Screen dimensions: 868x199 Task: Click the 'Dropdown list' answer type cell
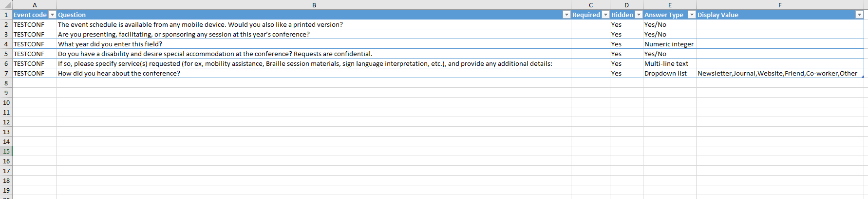point(665,73)
